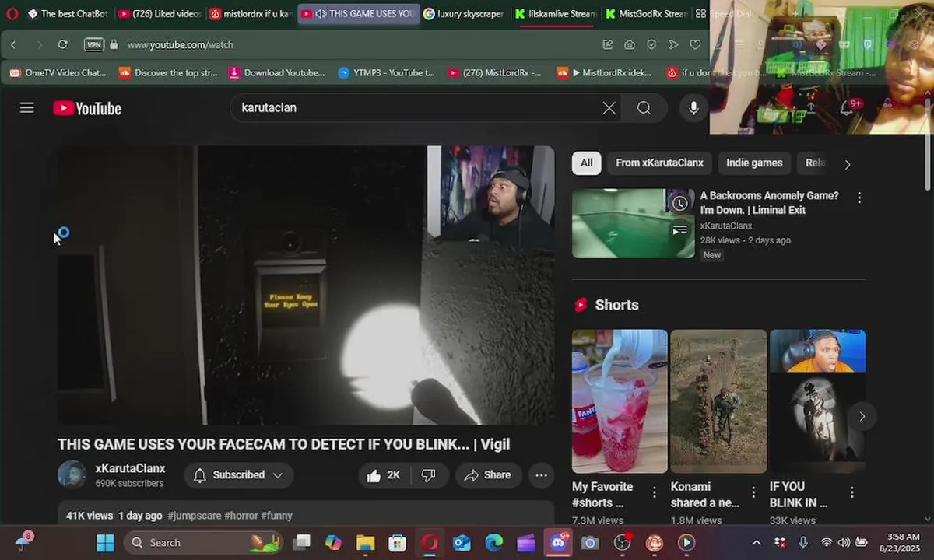Open 'MistLordRx idek...' bookmark
Viewport: 934px width, 560px height.
(604, 72)
